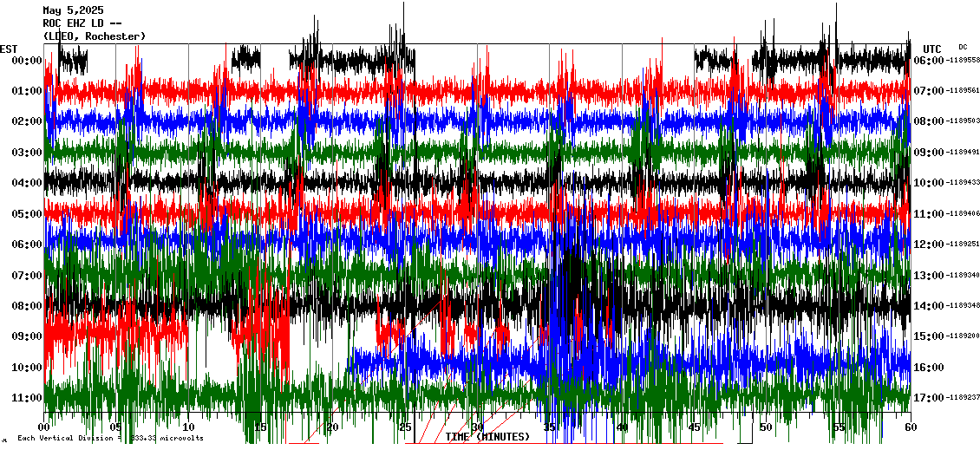Select the 03:00 EST row label
Viewport: 980px width, 450px height.
(x=27, y=153)
